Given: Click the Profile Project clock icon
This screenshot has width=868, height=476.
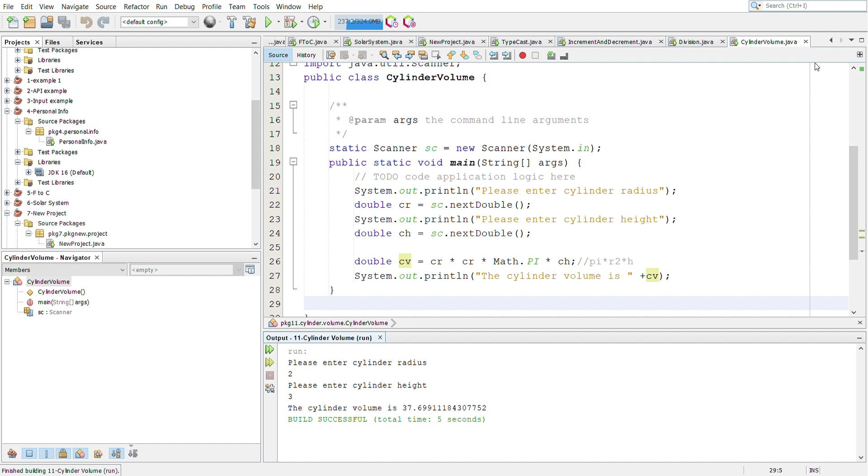Looking at the screenshot, I should (x=313, y=22).
